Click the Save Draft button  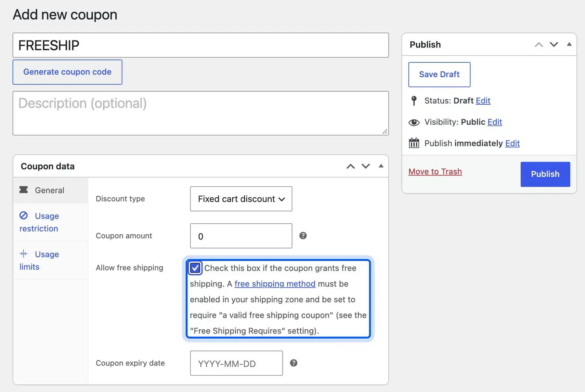(x=439, y=74)
